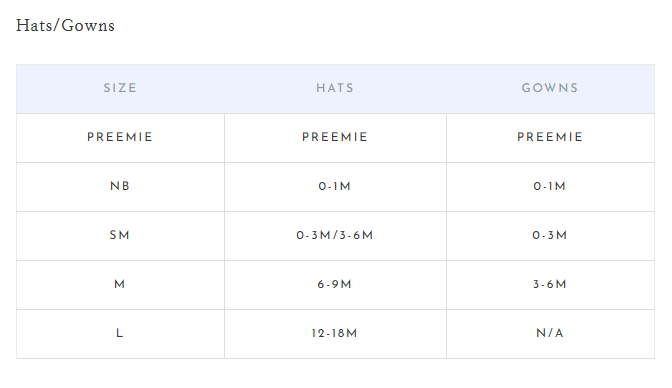
Task: Click the 0-1M gowns cell
Action: coord(550,186)
